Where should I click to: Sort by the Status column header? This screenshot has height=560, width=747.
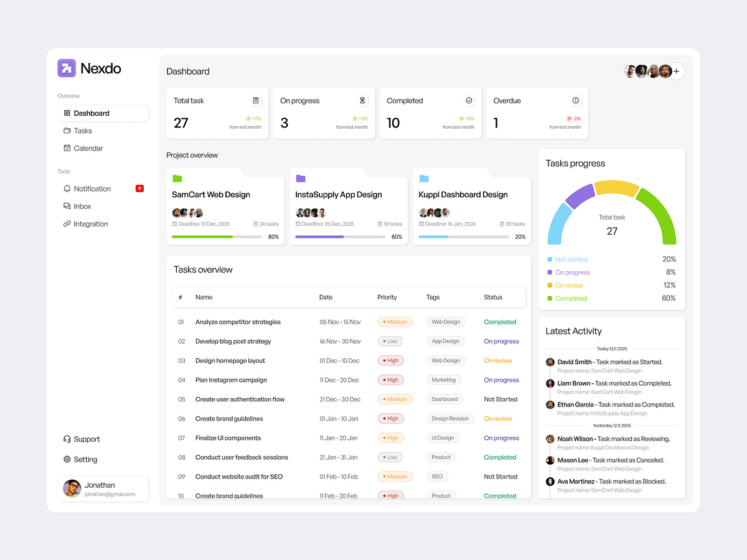pos(493,297)
